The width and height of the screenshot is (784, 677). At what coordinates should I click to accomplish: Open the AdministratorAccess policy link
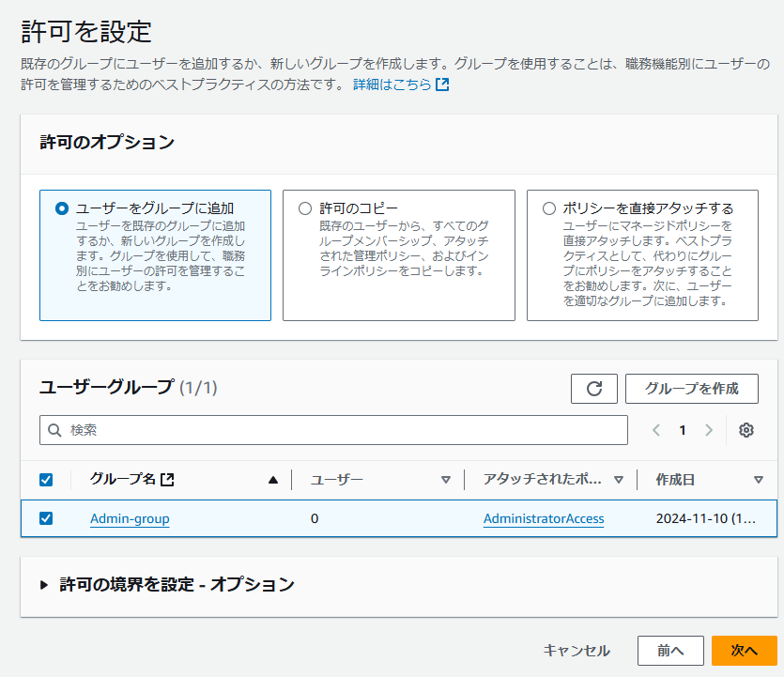tap(544, 518)
